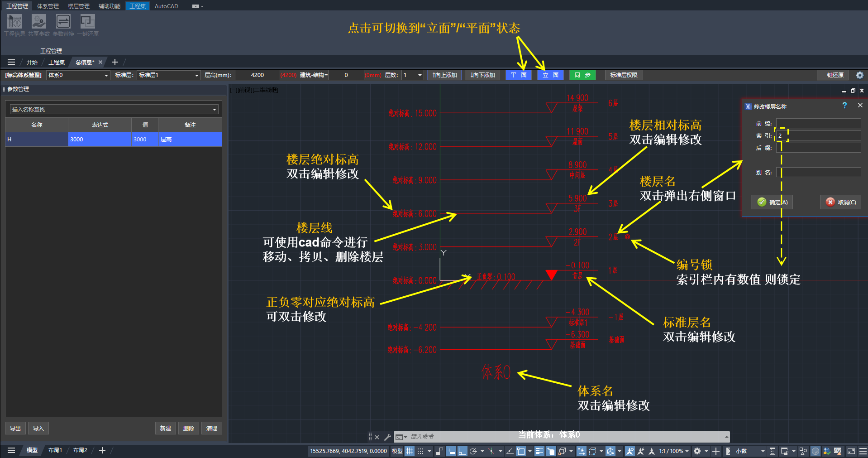The height and width of the screenshot is (458, 868).
Task: Switch to the 楼层管理 ribbon tab
Action: click(79, 6)
